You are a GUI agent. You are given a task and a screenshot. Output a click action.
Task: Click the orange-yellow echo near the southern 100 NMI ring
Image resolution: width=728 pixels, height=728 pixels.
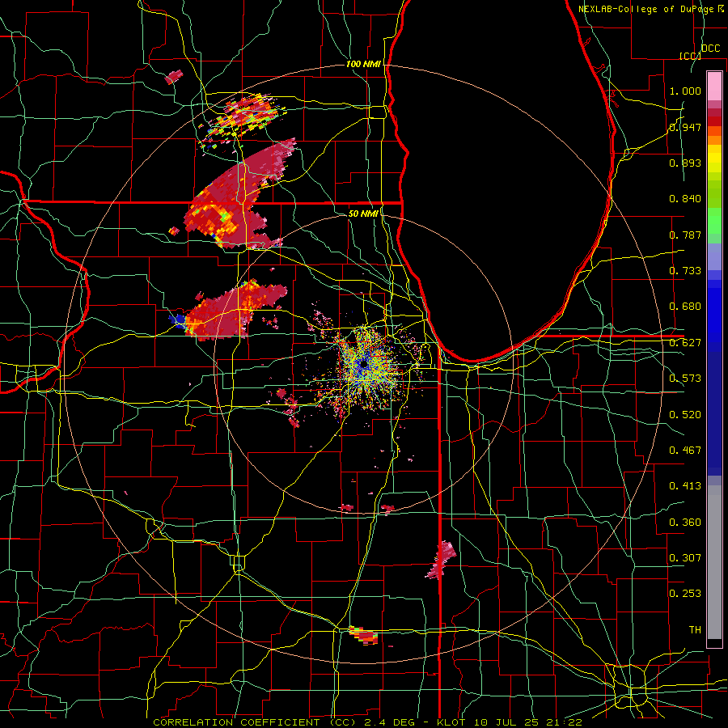pos(363,635)
